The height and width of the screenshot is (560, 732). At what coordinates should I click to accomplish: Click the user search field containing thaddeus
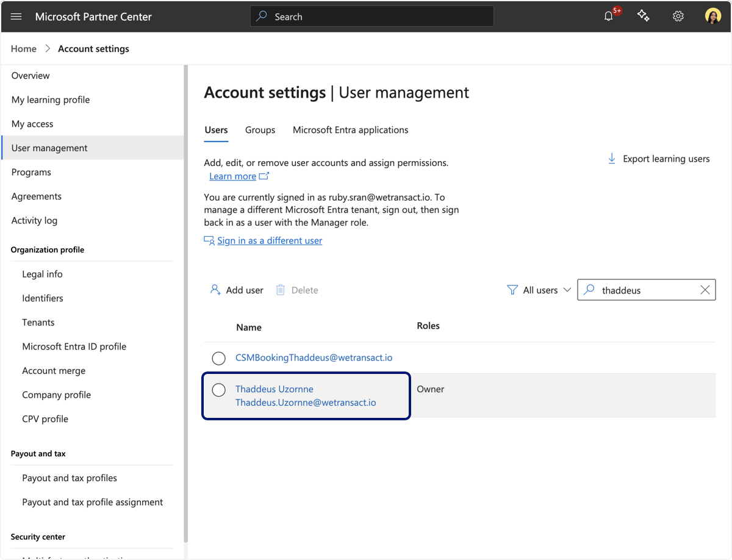pyautogui.click(x=647, y=290)
